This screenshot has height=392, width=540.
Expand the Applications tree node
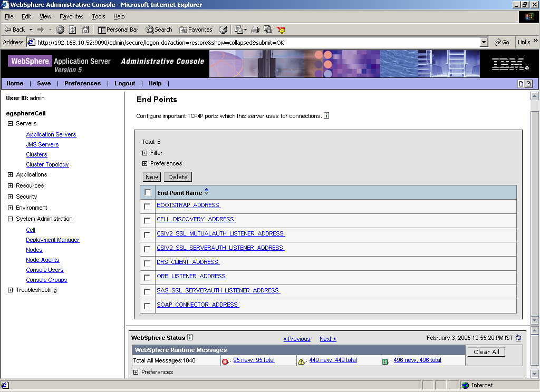[x=11, y=175]
